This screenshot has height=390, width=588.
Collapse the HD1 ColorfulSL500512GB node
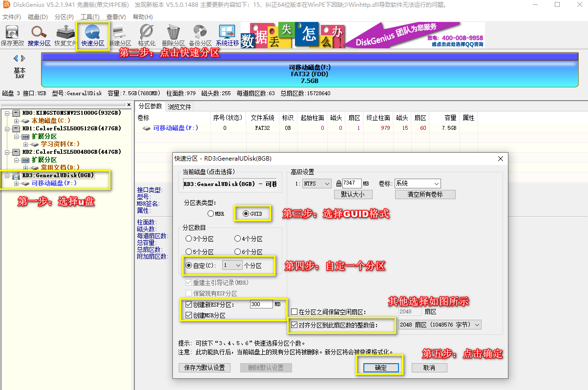7,128
